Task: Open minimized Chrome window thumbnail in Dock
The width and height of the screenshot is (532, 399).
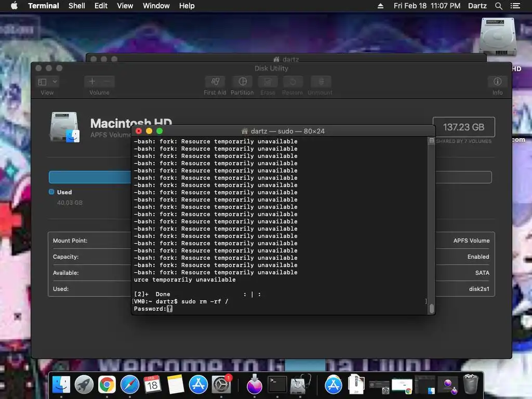Action: 402,386
